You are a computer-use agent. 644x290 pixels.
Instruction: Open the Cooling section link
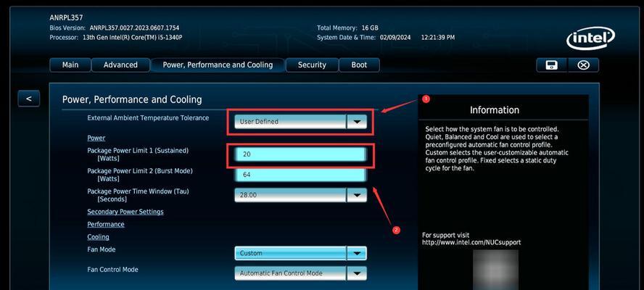[x=98, y=237]
